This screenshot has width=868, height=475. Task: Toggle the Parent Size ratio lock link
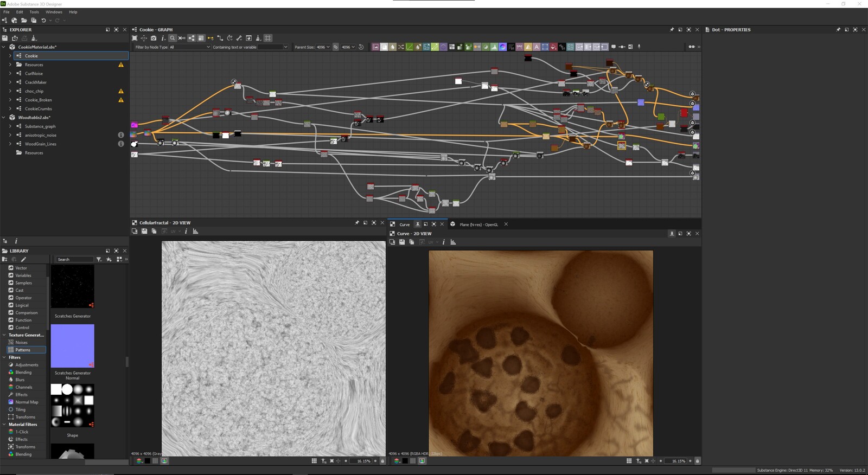[336, 47]
